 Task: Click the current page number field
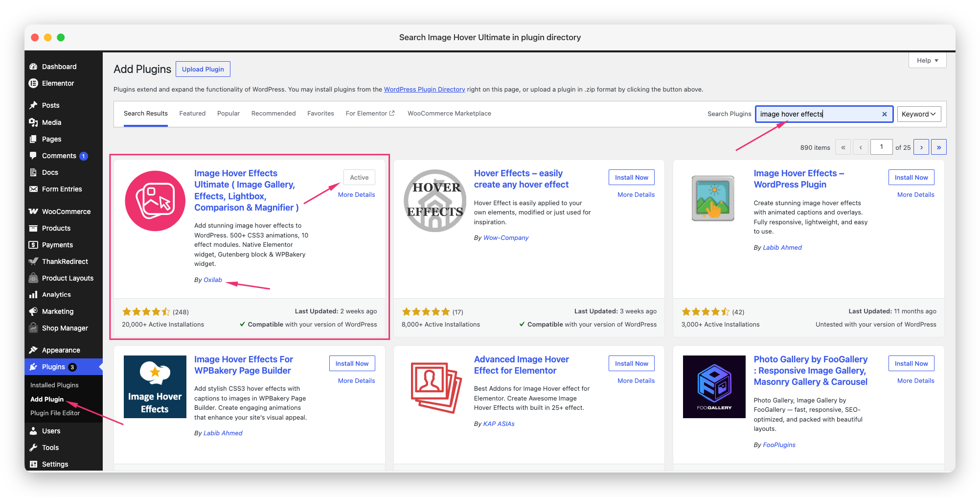882,147
